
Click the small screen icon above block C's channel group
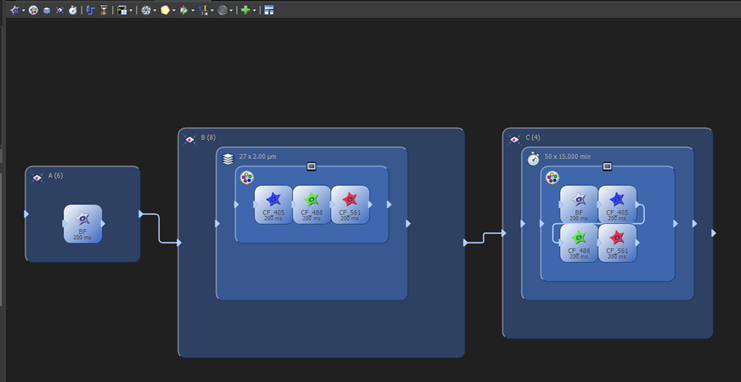607,166
